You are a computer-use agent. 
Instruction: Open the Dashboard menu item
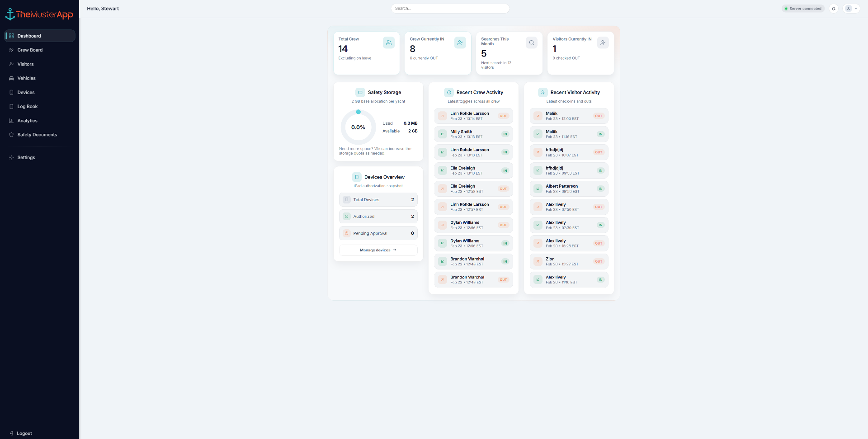[x=29, y=36]
